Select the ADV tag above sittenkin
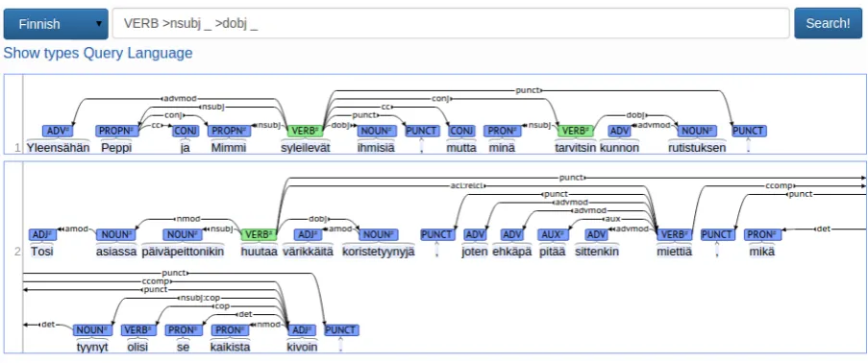Viewport: 868px width, 363px height. [x=596, y=234]
